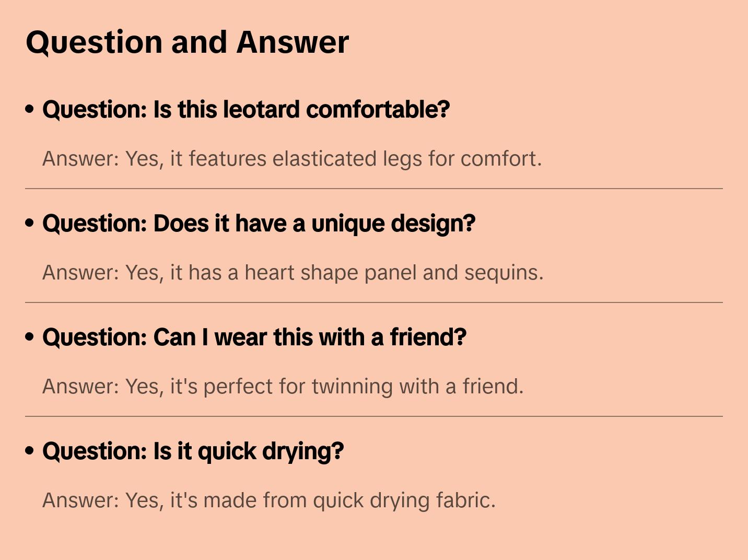Click the 'Question and Answer' heading
748x560 pixels.
tap(187, 42)
